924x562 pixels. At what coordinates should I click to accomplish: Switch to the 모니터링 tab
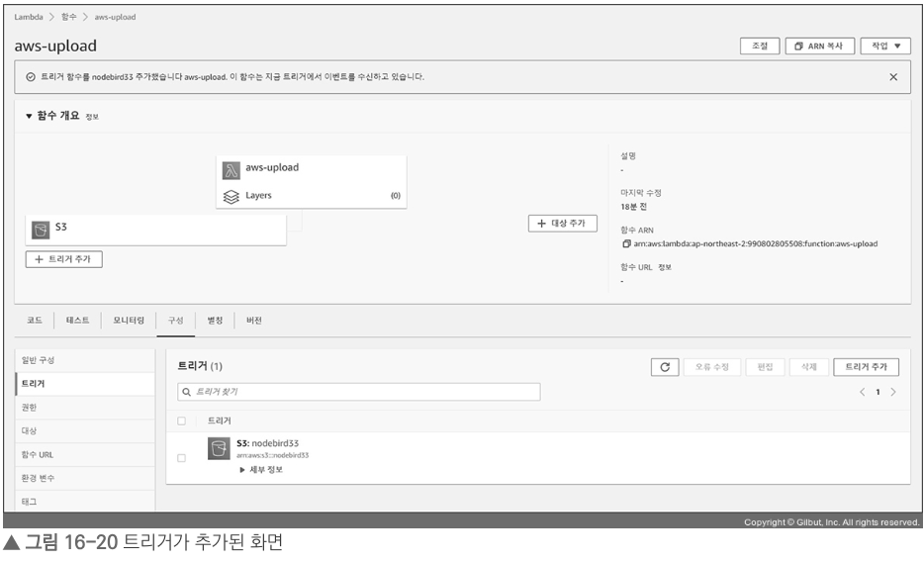click(x=129, y=321)
